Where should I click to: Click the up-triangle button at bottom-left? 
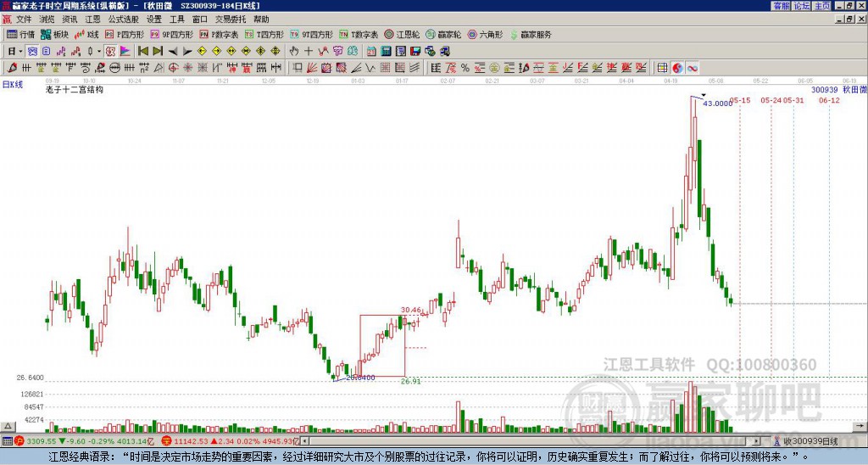tap(7, 426)
